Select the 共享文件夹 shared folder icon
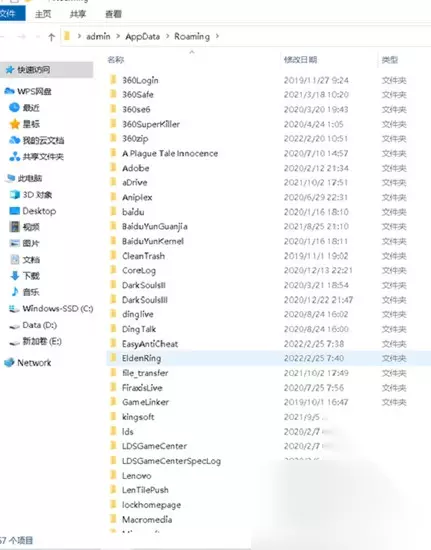The width and height of the screenshot is (431, 550). tap(14, 156)
